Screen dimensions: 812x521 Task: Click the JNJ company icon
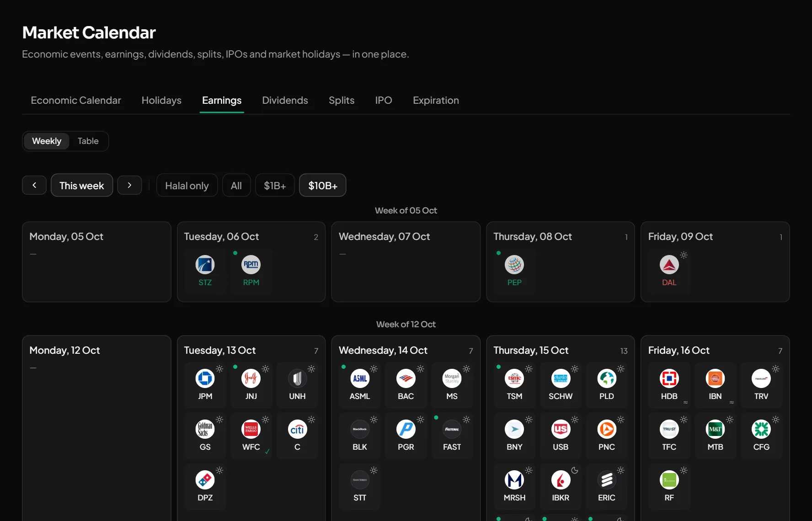tap(251, 378)
